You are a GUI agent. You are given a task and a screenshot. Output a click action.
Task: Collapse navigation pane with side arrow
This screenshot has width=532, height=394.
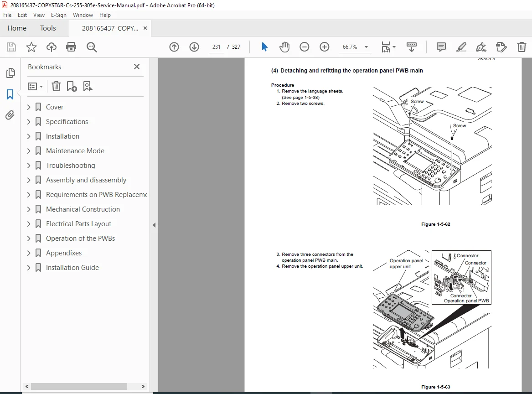click(x=154, y=225)
